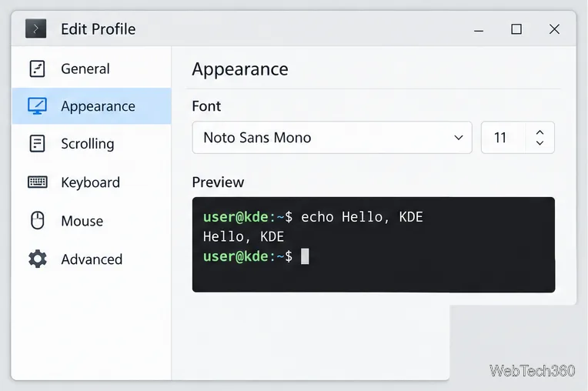Open the Noto Sans Mono font dropdown
The height and width of the screenshot is (391, 588).
coord(332,138)
